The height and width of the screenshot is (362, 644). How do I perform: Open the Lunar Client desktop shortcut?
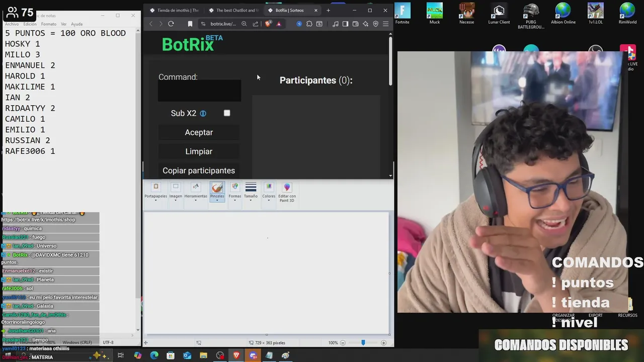click(x=499, y=14)
